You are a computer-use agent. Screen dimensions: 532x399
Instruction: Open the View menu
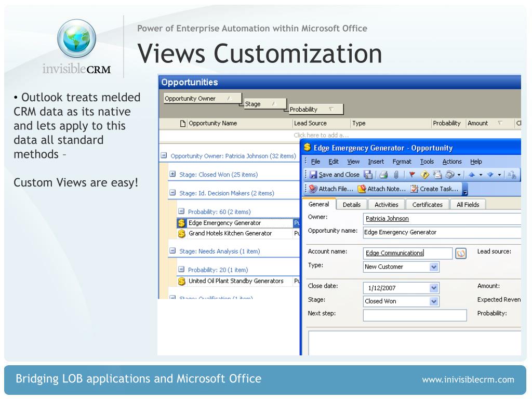(353, 162)
